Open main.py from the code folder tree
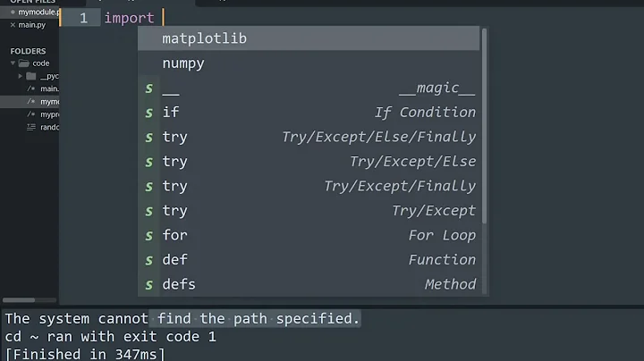644x361 pixels. (48, 88)
